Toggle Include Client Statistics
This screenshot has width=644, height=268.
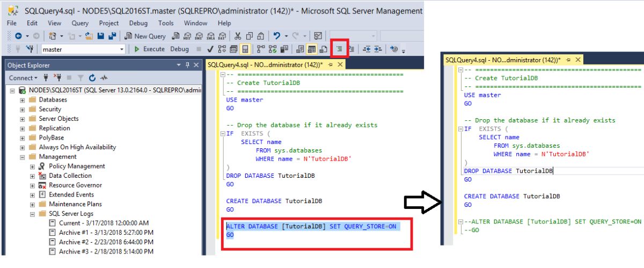point(284,49)
